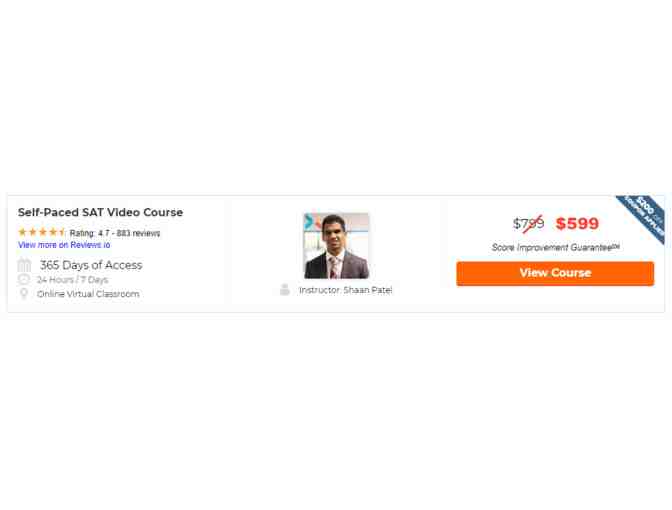Click the middle third rating star

point(42,232)
